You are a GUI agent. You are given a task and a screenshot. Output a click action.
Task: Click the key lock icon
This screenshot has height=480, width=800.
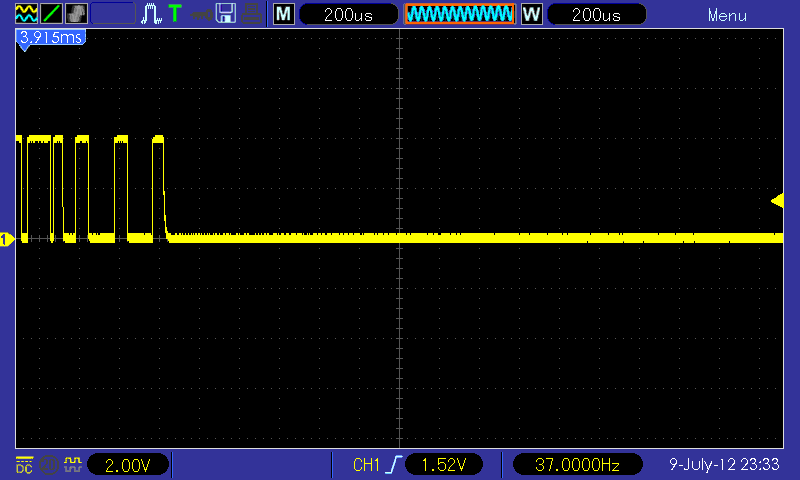pos(201,15)
